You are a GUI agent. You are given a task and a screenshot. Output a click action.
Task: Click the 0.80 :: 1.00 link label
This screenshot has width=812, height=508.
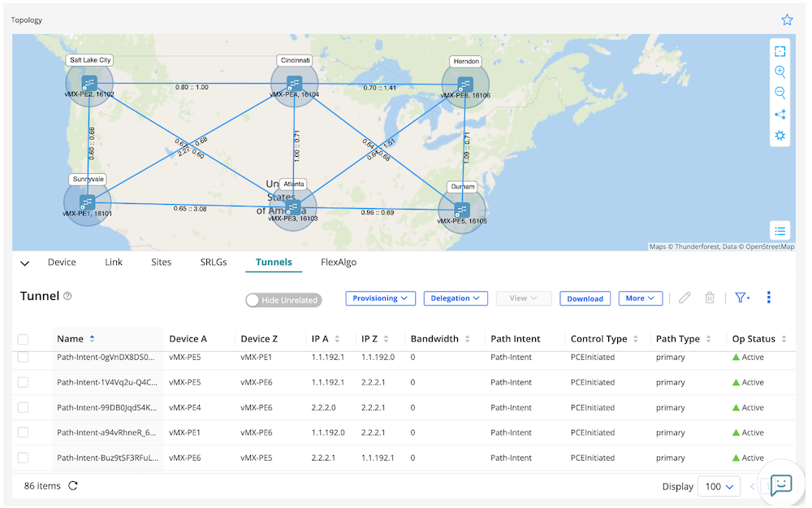(192, 87)
